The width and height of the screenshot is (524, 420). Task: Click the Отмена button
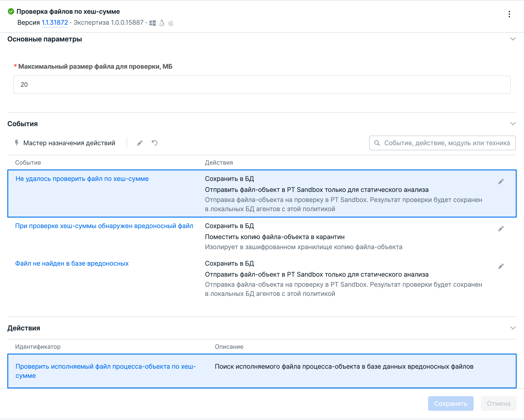pos(499,404)
